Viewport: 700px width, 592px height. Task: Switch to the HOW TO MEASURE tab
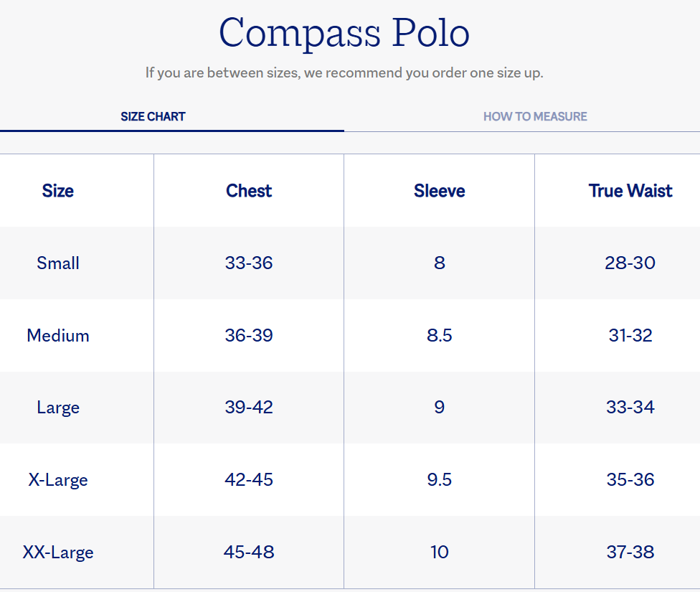(534, 116)
